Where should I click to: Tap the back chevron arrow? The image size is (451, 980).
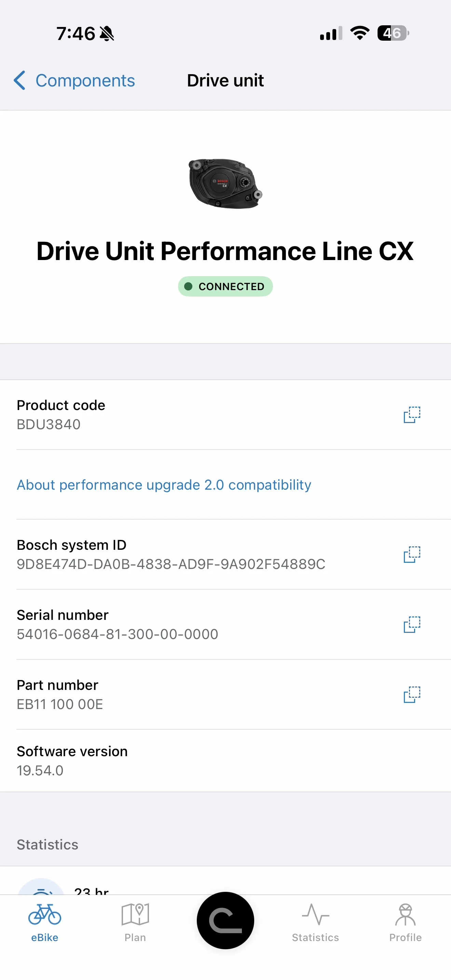coord(19,80)
